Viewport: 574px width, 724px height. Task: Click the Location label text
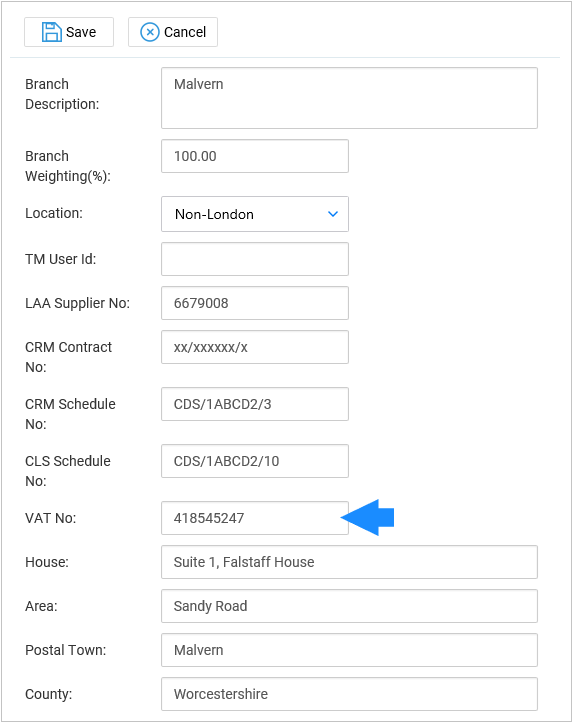pos(54,213)
